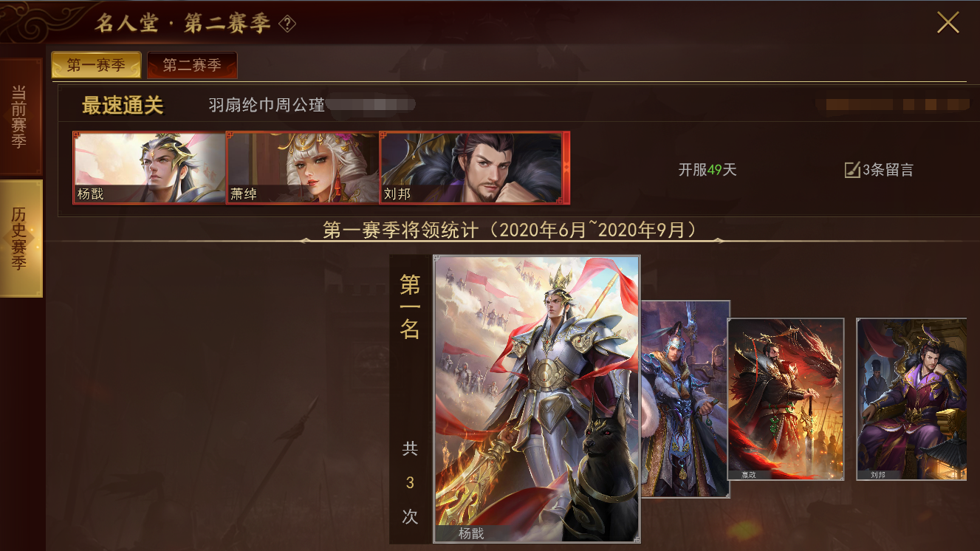Viewport: 980px width, 551px height.
Task: Select the 历史赛季 side tab
Action: (x=20, y=238)
